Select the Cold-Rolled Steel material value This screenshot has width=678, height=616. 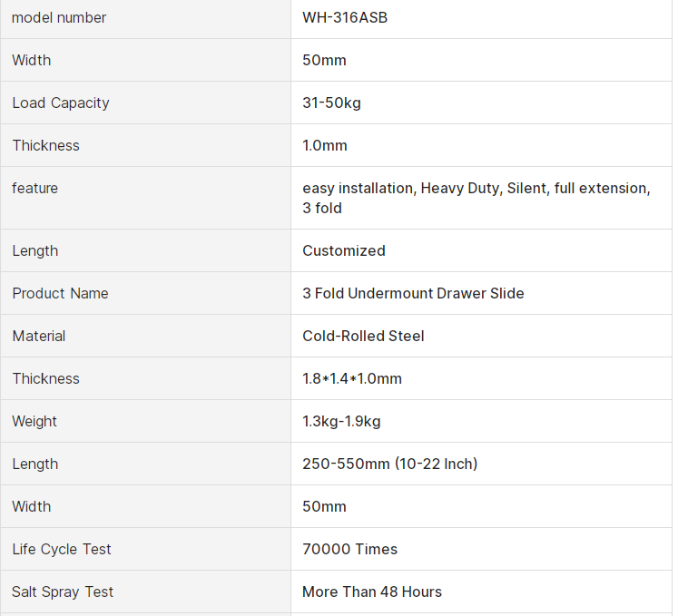(363, 336)
